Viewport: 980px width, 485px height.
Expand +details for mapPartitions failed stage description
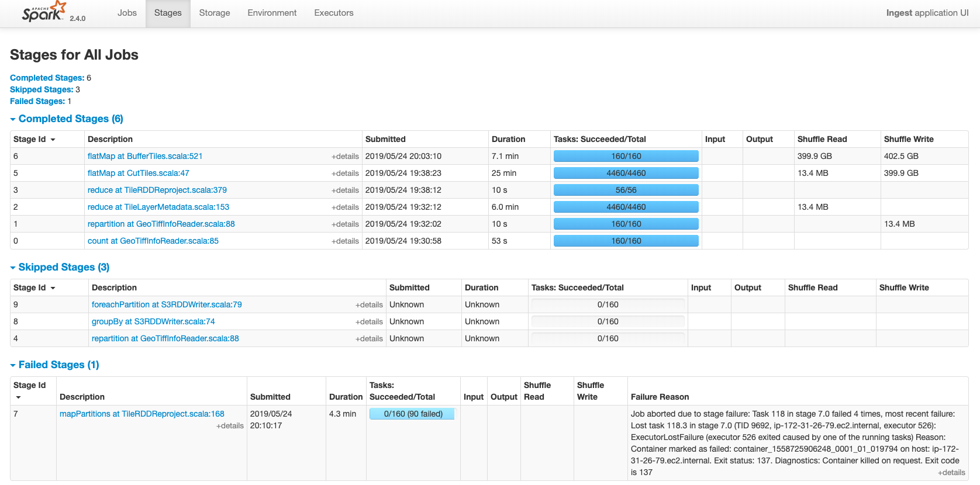tap(230, 426)
